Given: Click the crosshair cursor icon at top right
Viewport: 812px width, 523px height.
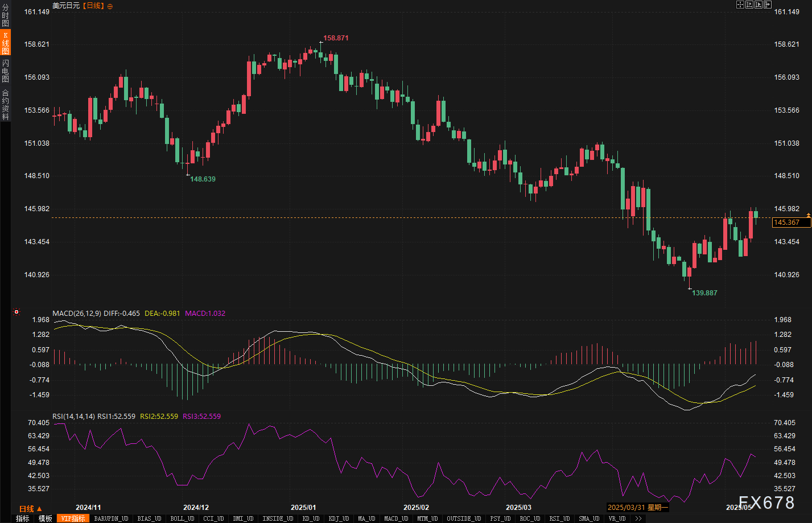Looking at the screenshot, I should coord(740,5).
